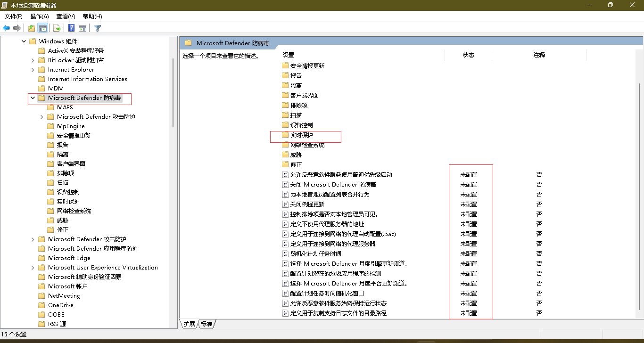The width and height of the screenshot is (644, 343).
Task: Select Internet Information Services tree item
Action: (88, 79)
